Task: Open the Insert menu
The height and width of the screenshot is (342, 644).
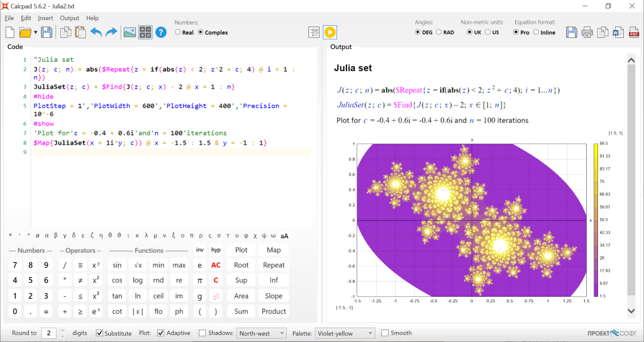Action: (x=45, y=18)
